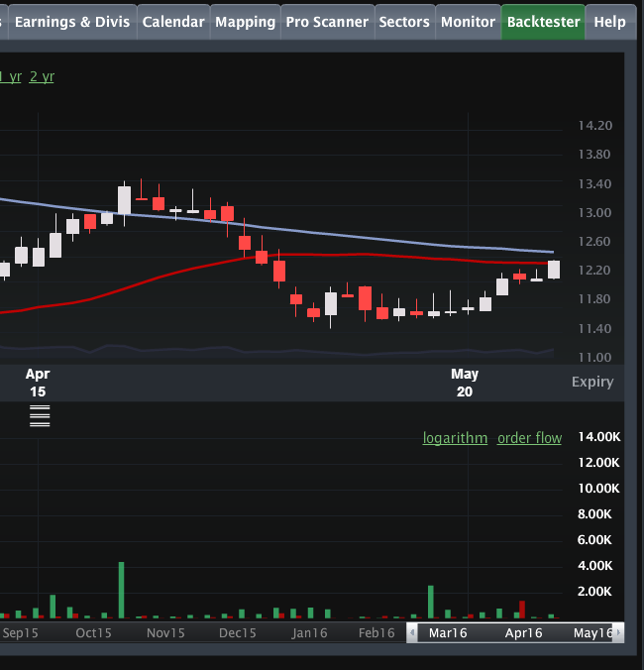Show order flow in volume chart
The height and width of the screenshot is (670, 644).
tap(529, 438)
